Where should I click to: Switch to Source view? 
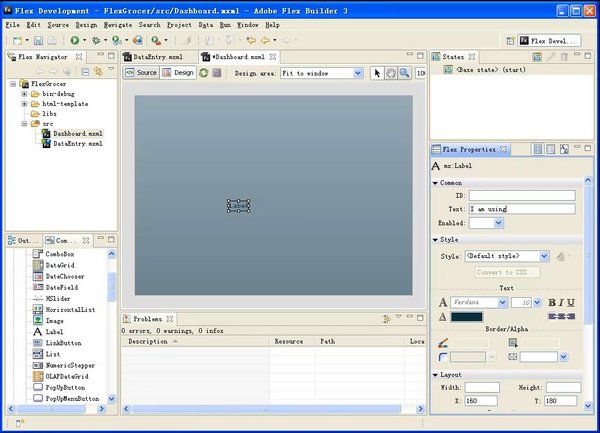[x=141, y=73]
